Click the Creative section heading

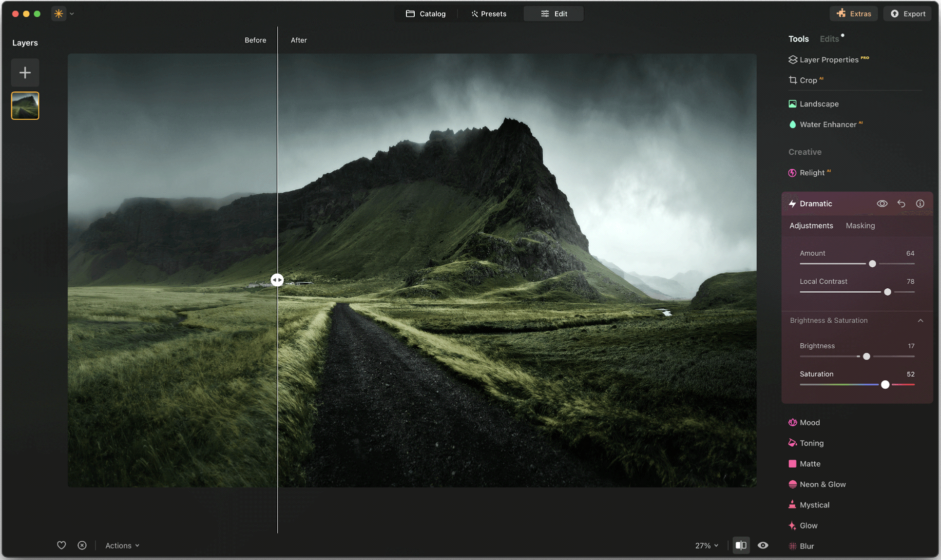(805, 152)
